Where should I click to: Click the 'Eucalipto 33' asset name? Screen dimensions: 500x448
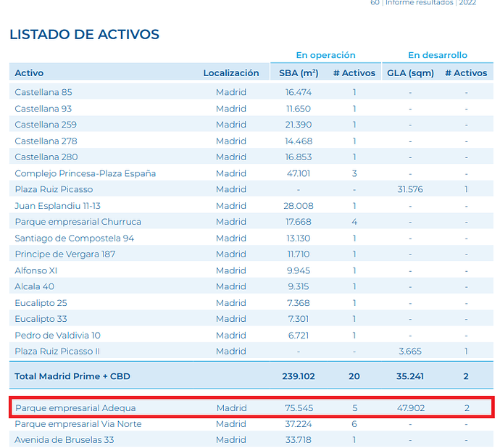click(41, 319)
